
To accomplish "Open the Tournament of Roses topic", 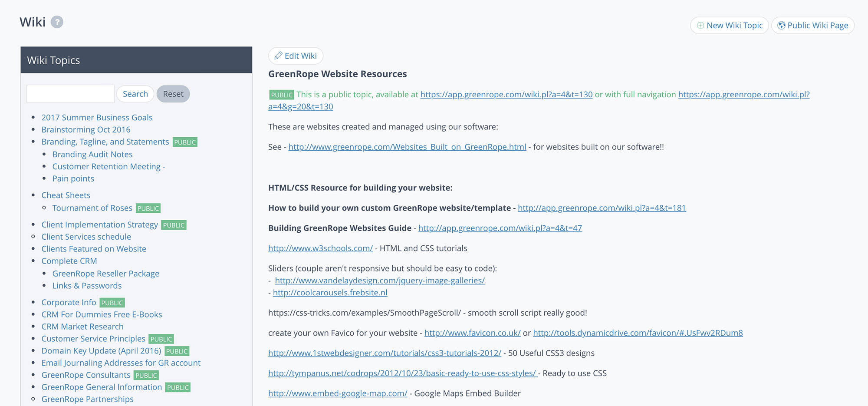I will 92,208.
